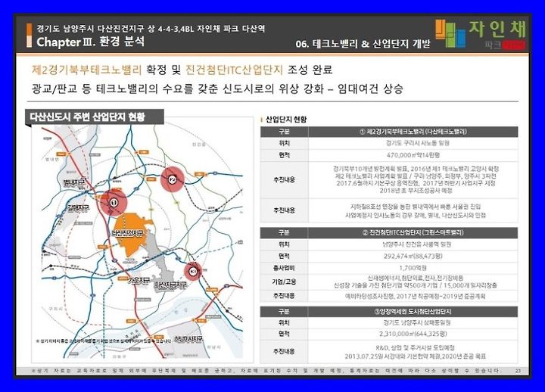Screen dimensions: 545x392
Task: Click the line with "15,000개 일자리창출"
Action: (415, 285)
